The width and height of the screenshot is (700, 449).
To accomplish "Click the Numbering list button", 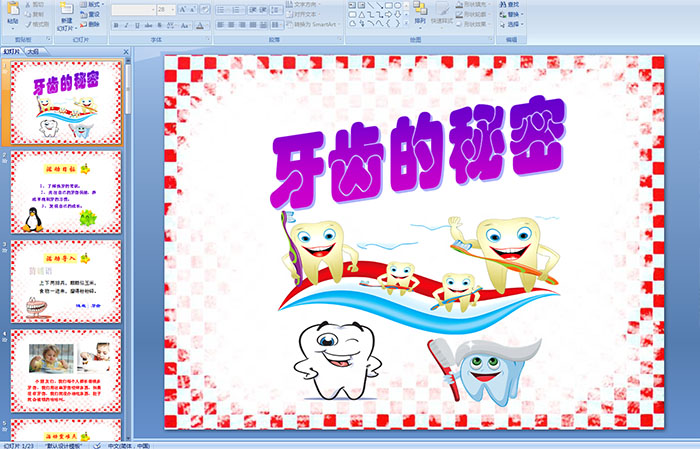I will tap(238, 10).
